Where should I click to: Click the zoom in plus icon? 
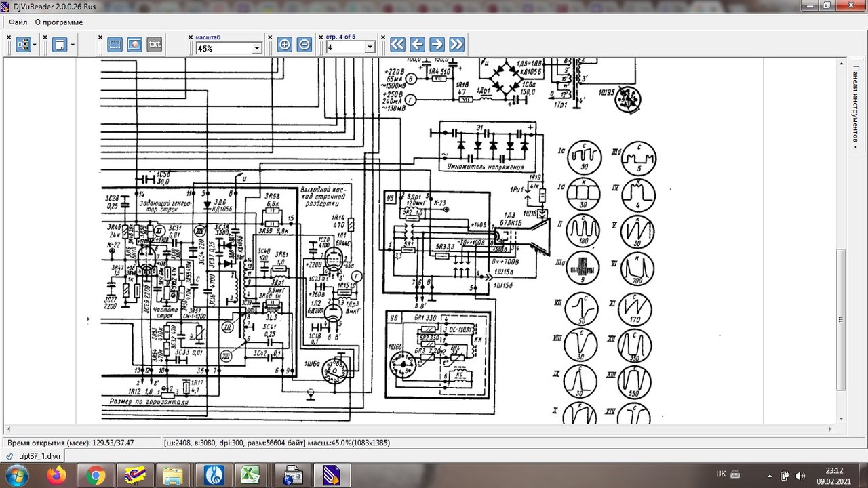[285, 45]
